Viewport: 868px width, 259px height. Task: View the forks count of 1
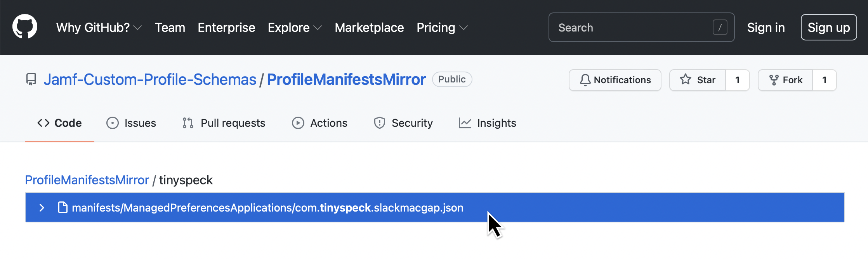click(825, 80)
